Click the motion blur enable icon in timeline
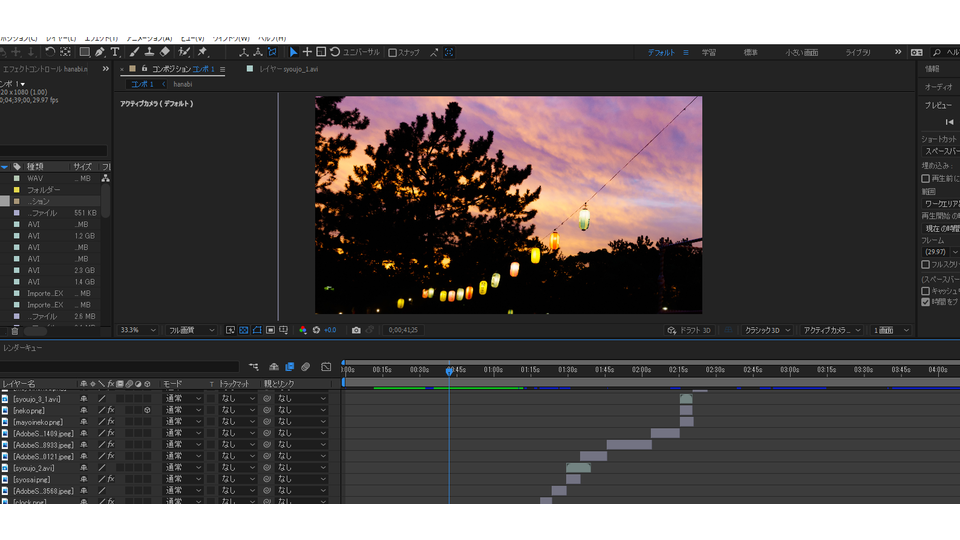 (x=306, y=367)
